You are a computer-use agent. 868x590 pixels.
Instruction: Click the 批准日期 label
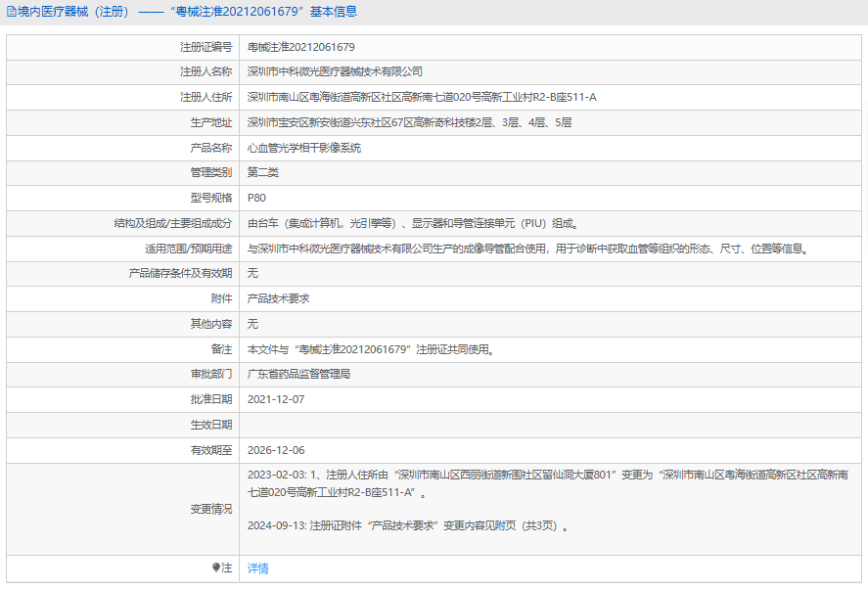pos(211,399)
